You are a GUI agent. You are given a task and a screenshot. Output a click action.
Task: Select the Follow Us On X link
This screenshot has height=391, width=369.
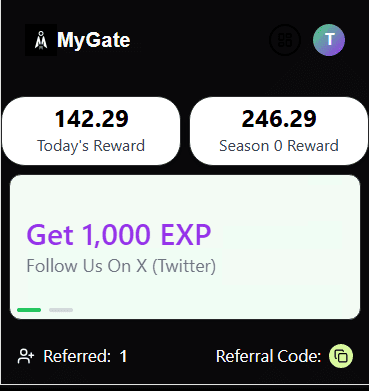[x=121, y=266]
